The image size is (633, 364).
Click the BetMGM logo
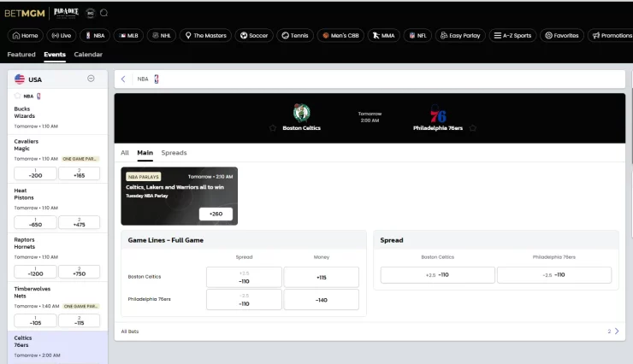pos(25,14)
